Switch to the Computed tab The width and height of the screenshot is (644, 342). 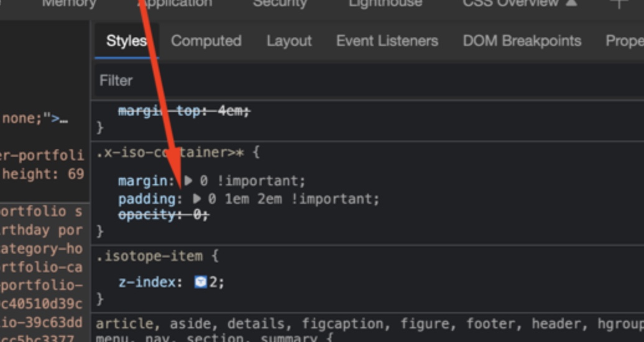click(x=206, y=41)
